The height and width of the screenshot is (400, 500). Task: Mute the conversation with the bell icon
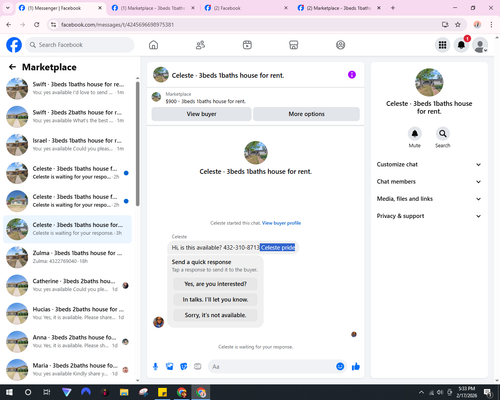click(414, 134)
